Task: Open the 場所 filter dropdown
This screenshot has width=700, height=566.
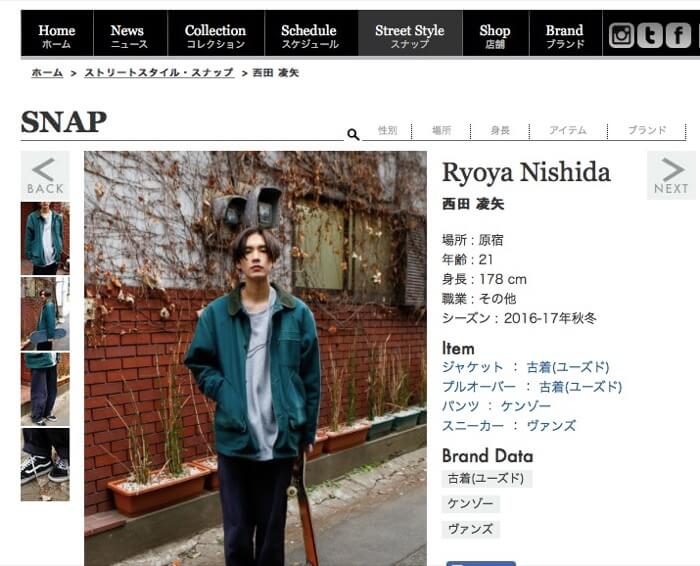Action: point(441,130)
